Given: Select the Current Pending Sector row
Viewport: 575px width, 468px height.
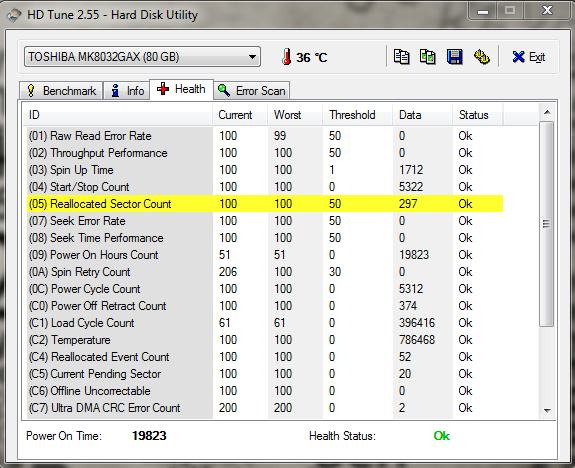Looking at the screenshot, I should pyautogui.click(x=265, y=374).
